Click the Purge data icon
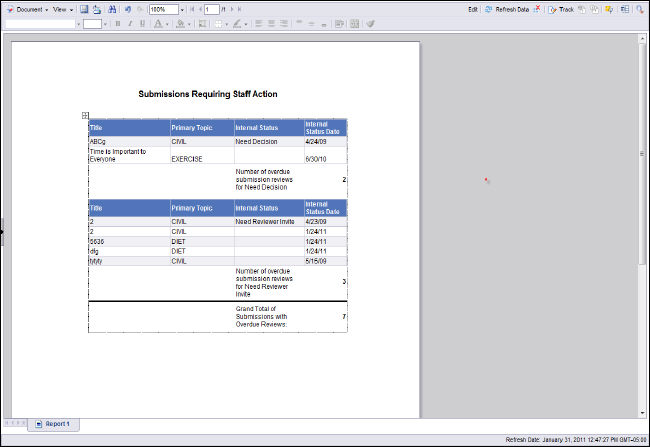Viewport: 650px width, 447px height. coord(537,8)
